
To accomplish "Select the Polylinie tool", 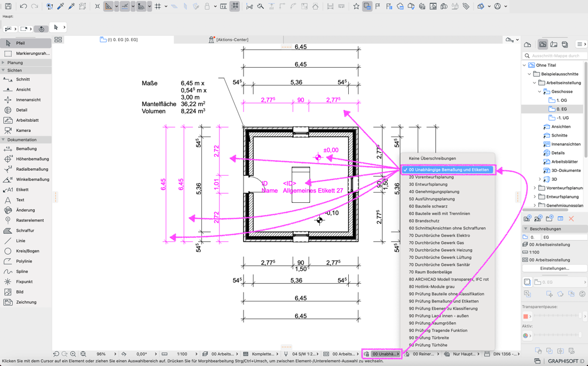I will point(26,261).
